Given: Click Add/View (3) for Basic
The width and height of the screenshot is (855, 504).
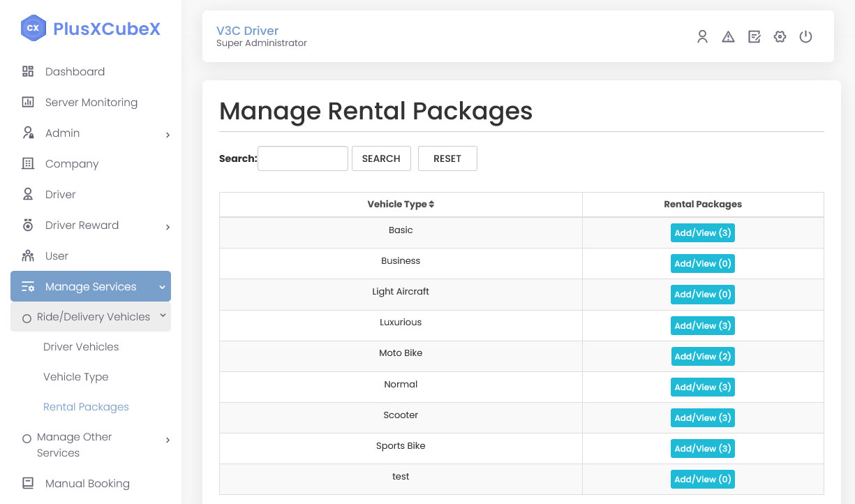Looking at the screenshot, I should pos(703,233).
